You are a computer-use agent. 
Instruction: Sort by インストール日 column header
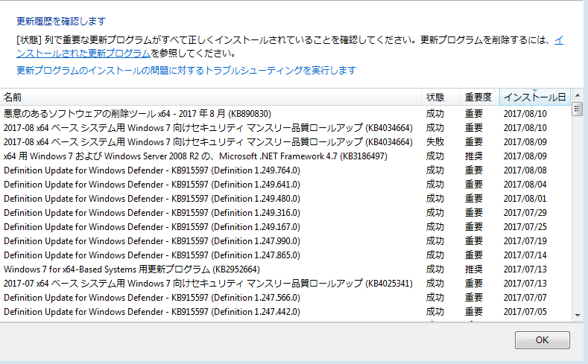[534, 98]
